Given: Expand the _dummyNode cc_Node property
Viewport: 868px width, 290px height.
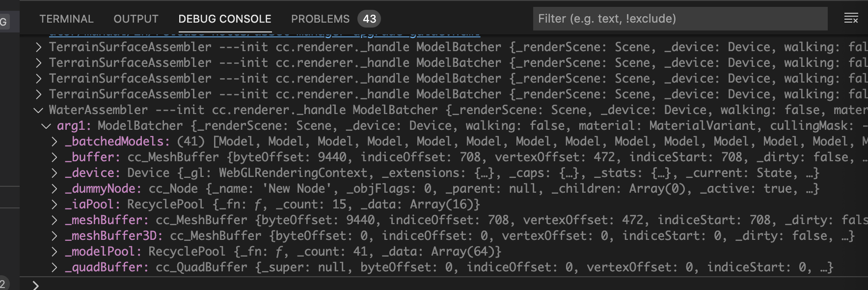Looking at the screenshot, I should click(54, 189).
